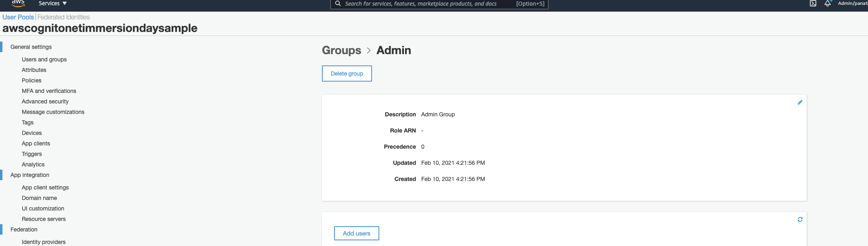Click the awscognitonetimmersiondaysample pool title
The width and height of the screenshot is (868, 246).
100,28
